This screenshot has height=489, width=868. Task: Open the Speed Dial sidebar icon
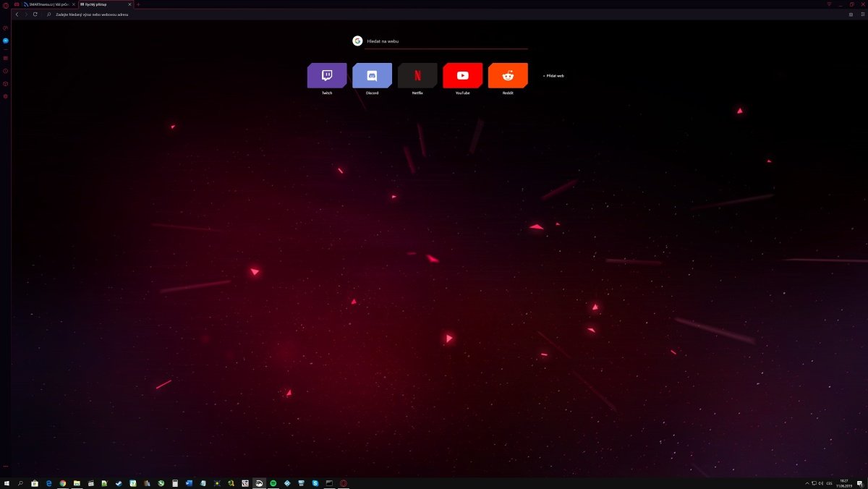click(x=6, y=58)
